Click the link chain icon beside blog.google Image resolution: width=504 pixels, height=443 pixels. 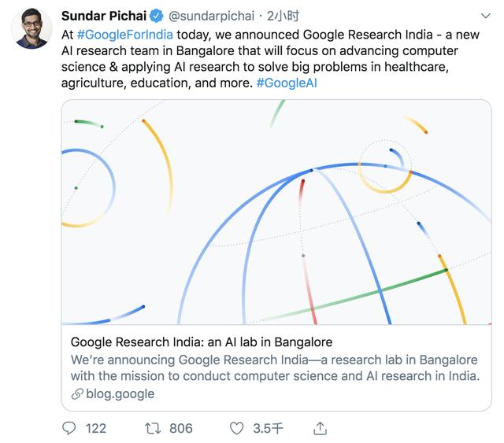(x=77, y=393)
